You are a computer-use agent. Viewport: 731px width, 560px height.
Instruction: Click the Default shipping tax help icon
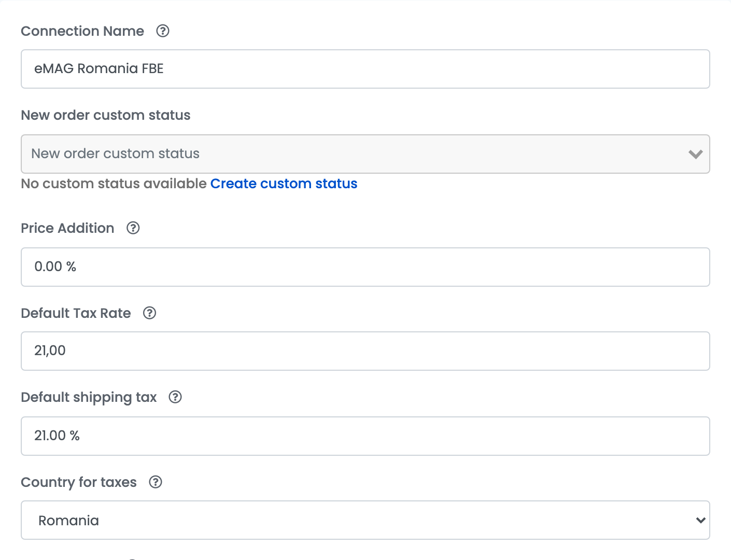(x=176, y=397)
